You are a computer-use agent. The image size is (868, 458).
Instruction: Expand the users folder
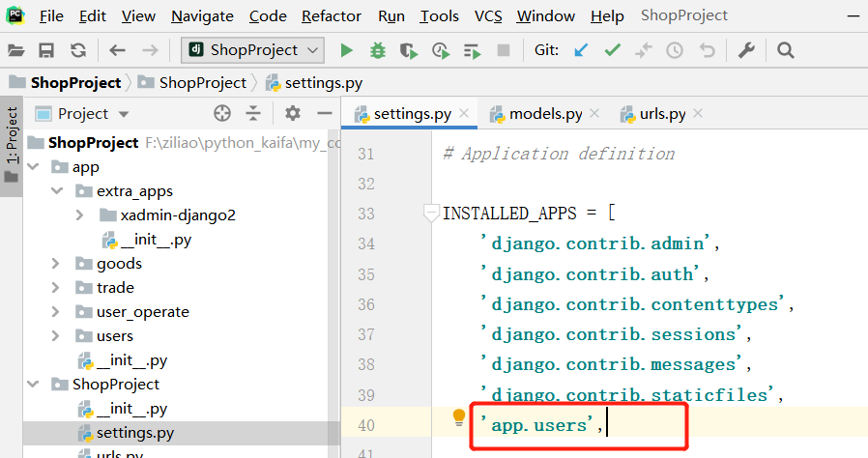(55, 335)
